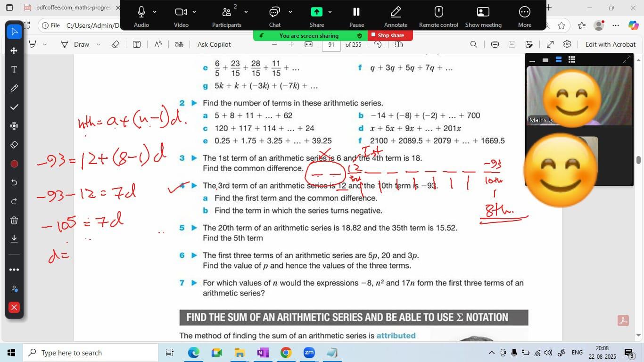Click Edit with Acrobat
Image resolution: width=644 pixels, height=362 pixels.
[610, 44]
